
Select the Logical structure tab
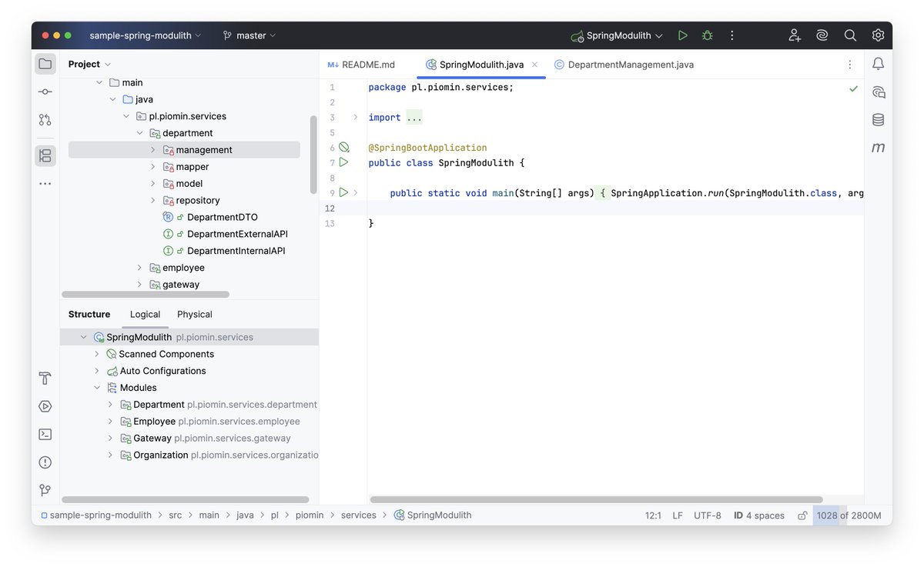tap(145, 314)
